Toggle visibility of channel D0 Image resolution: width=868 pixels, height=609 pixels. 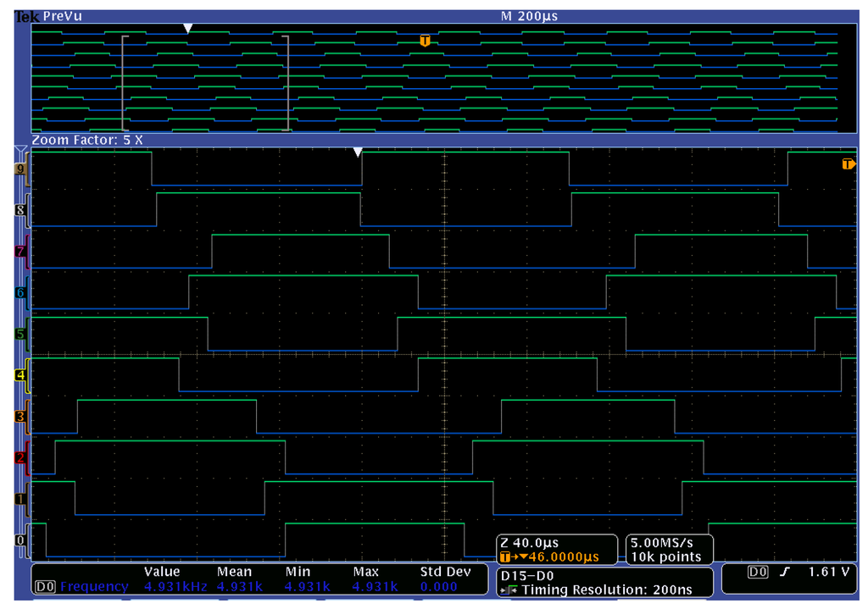19,540
